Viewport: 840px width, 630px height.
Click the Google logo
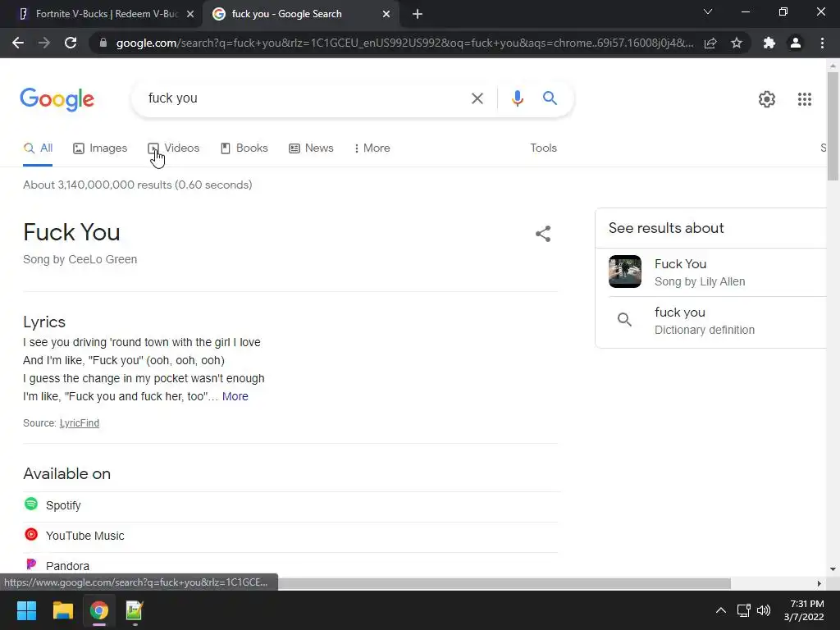pyautogui.click(x=57, y=99)
